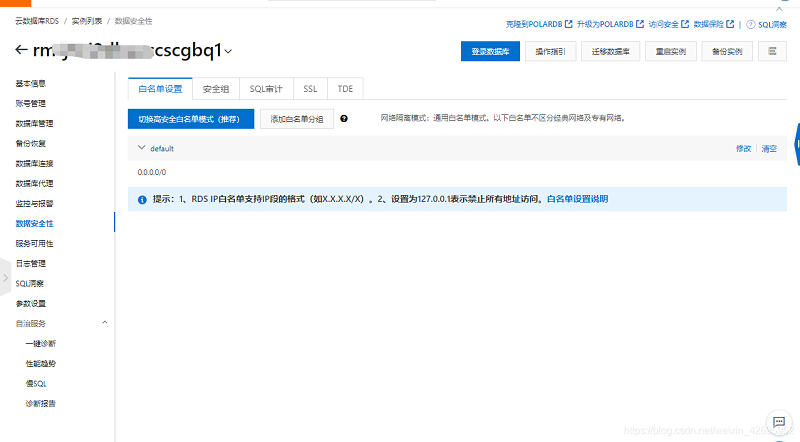Open 诊断报告 sub-item

point(41,404)
